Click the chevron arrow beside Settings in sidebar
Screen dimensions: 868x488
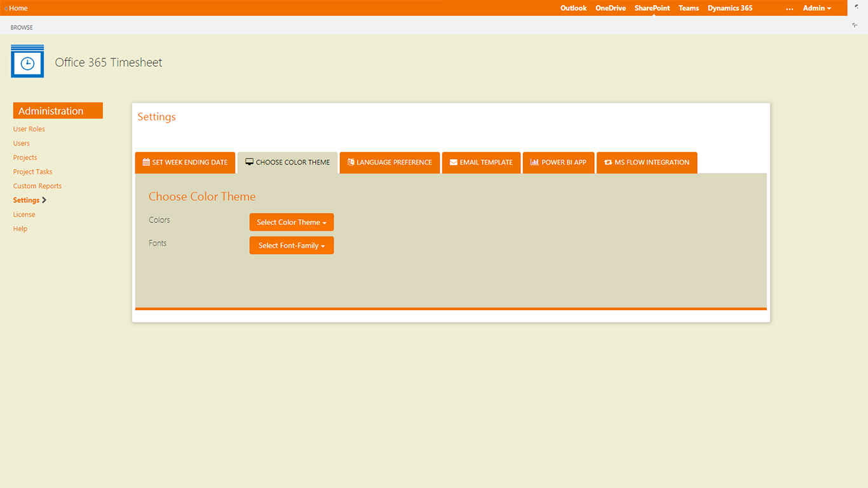(x=44, y=200)
